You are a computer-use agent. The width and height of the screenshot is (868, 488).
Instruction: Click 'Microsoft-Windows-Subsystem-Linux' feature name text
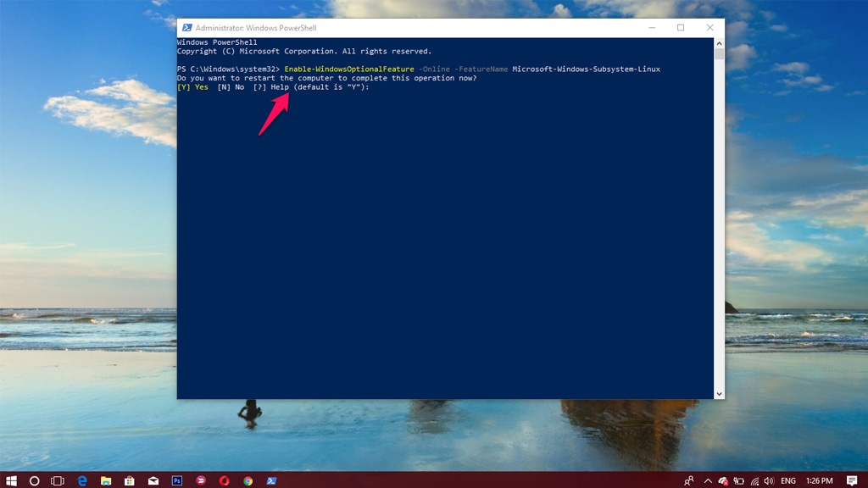click(x=587, y=69)
